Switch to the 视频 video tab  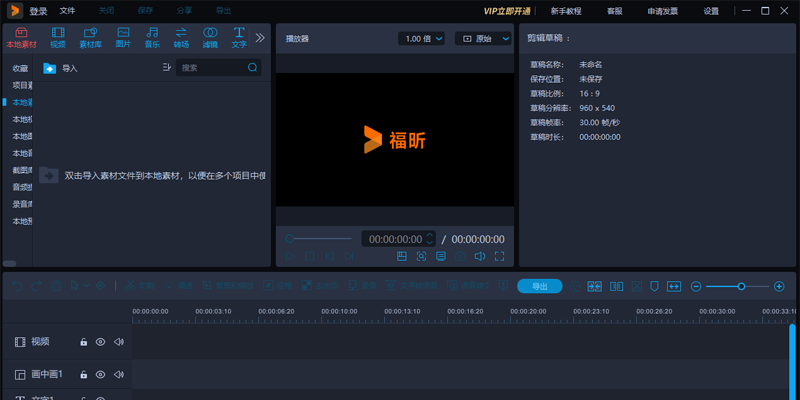coord(58,38)
